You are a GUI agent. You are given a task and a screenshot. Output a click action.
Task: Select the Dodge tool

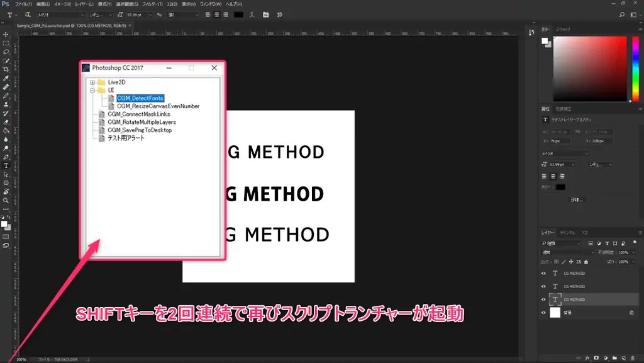click(x=6, y=148)
